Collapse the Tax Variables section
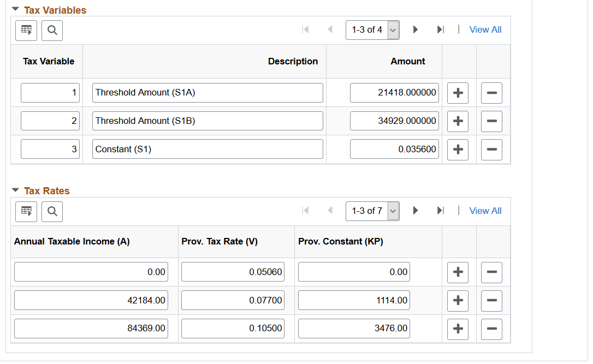The width and height of the screenshot is (593, 364). click(15, 9)
